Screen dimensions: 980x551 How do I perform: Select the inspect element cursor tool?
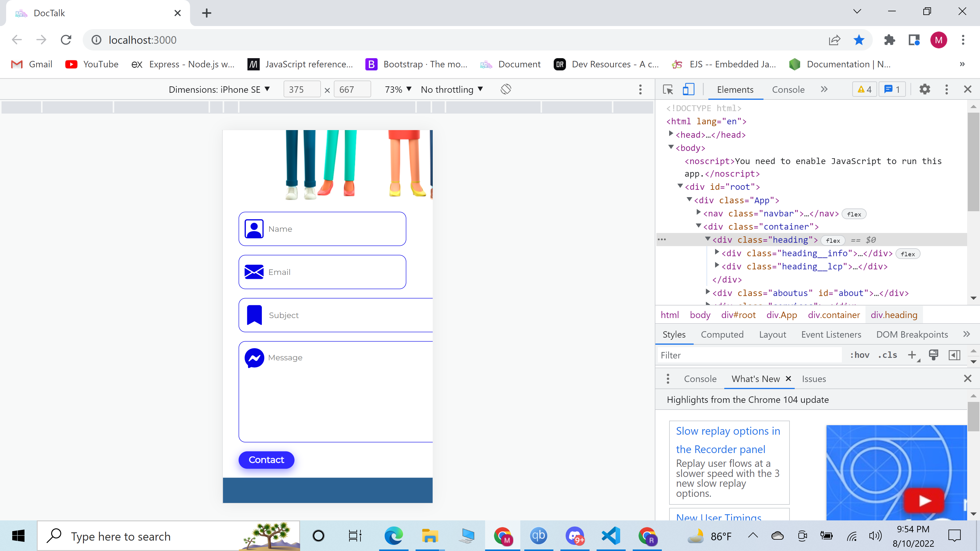(x=667, y=89)
